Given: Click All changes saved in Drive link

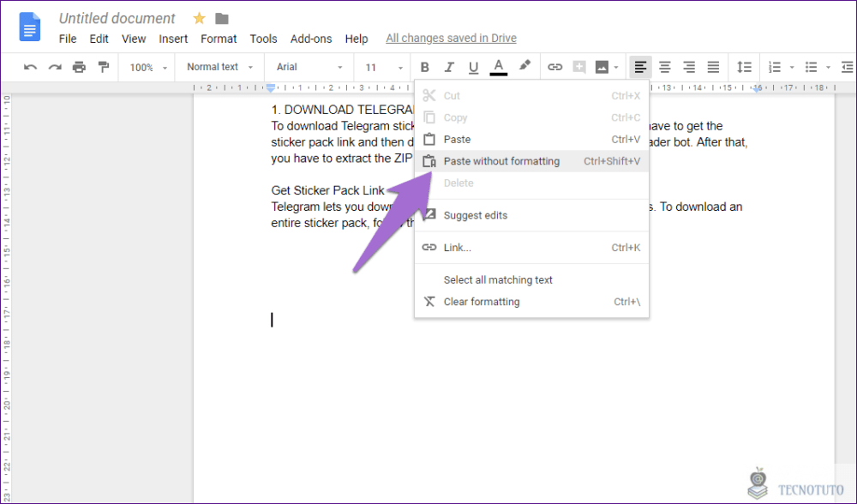Looking at the screenshot, I should [451, 39].
